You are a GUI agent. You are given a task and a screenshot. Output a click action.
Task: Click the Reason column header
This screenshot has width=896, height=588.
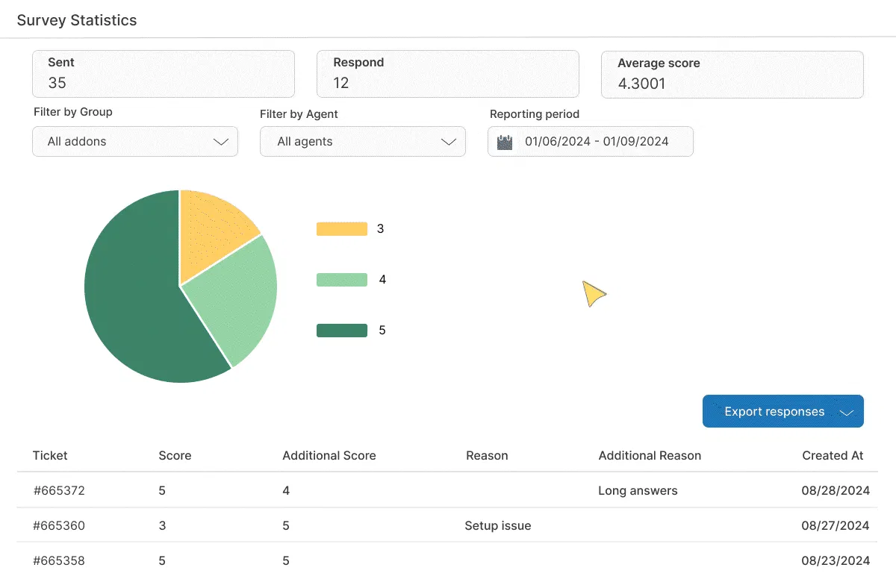point(487,455)
